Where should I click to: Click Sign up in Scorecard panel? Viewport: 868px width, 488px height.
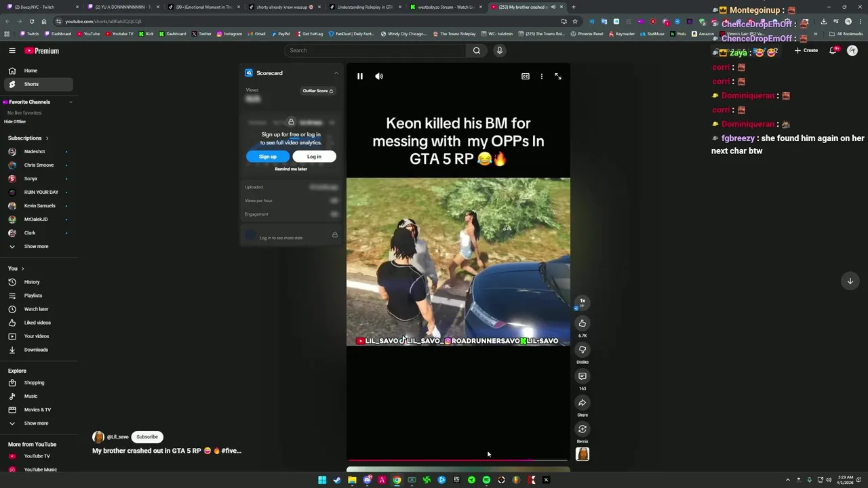coord(268,157)
